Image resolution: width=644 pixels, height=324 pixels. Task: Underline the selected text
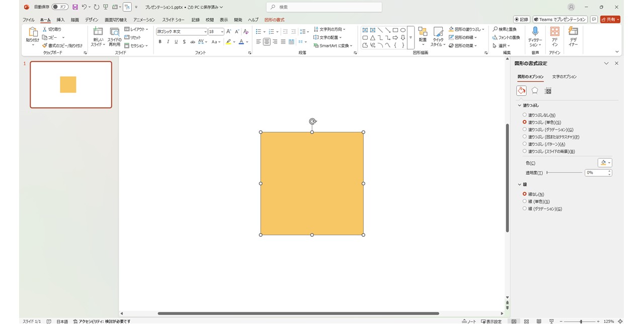pyautogui.click(x=176, y=42)
